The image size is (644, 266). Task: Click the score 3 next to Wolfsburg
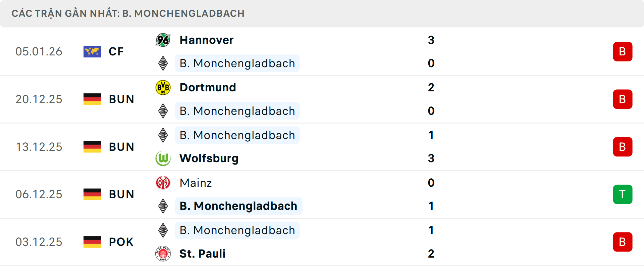(431, 158)
